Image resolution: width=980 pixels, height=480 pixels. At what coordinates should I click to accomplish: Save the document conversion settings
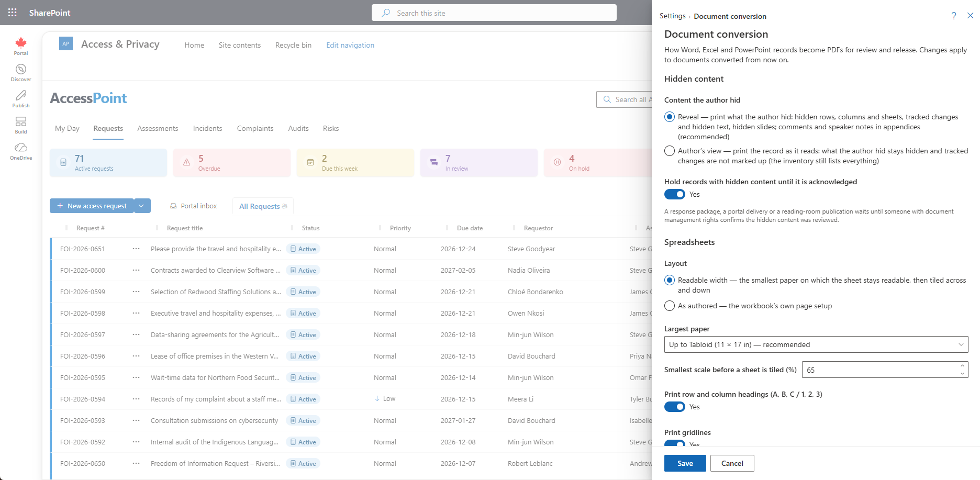[685, 463]
